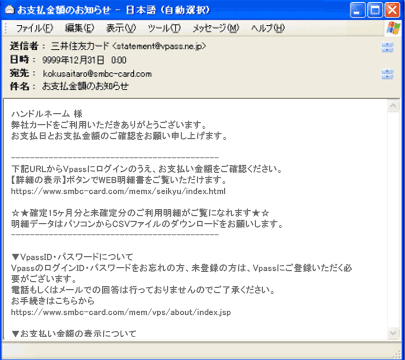The height and width of the screenshot is (360, 405).
Task: Open the vps/about/index.jsp URL link
Action: [x=121, y=312]
